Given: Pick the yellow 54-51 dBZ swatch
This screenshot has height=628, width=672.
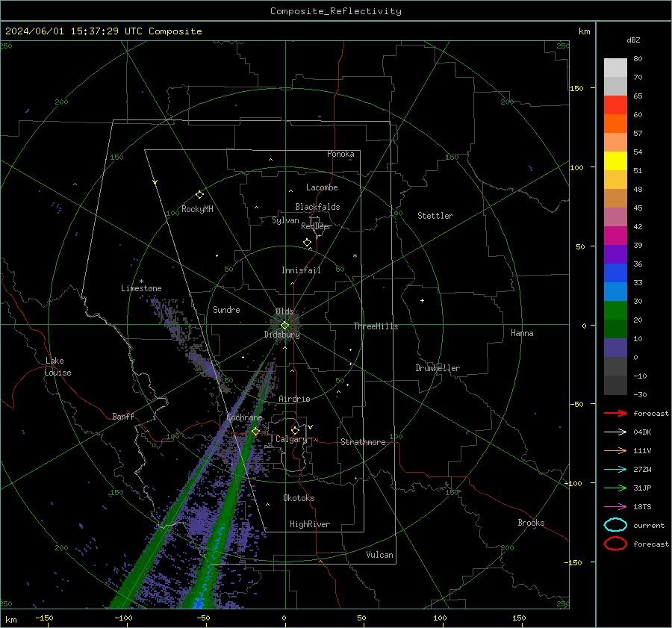Looking at the screenshot, I should [615, 161].
